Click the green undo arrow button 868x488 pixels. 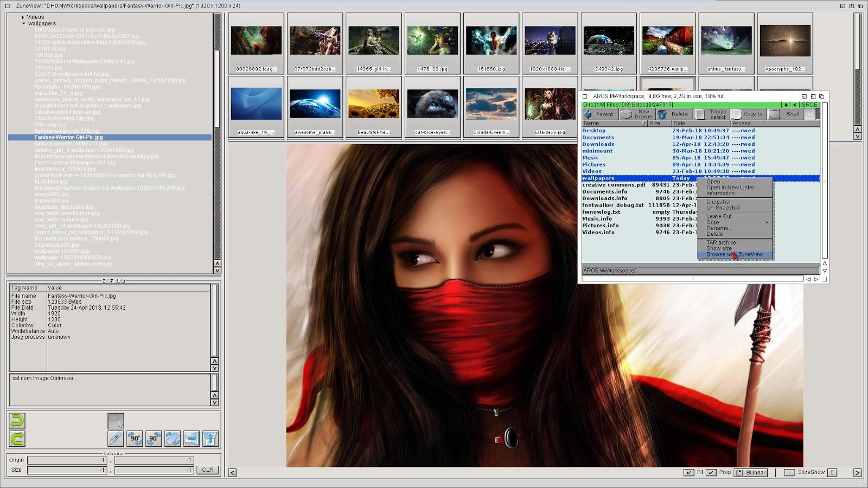tap(17, 421)
